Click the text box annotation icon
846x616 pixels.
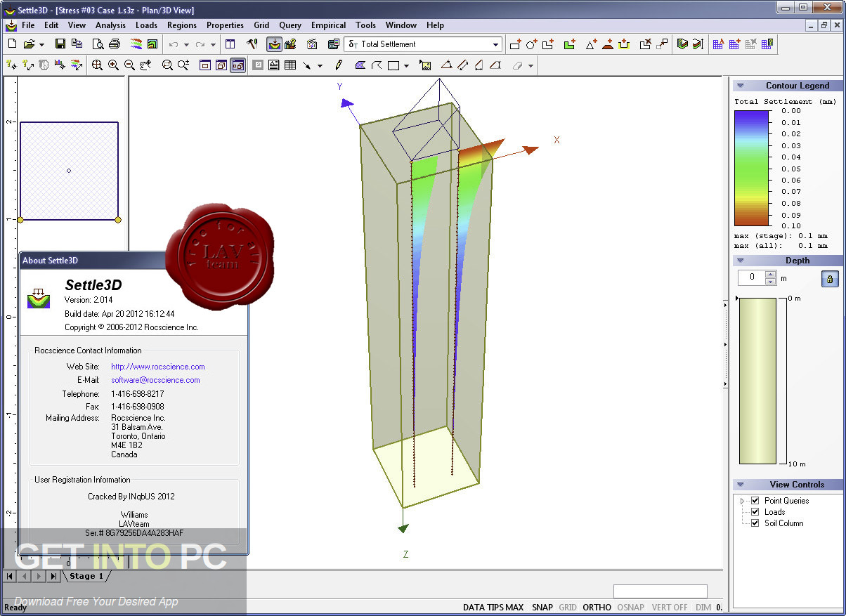click(273, 65)
